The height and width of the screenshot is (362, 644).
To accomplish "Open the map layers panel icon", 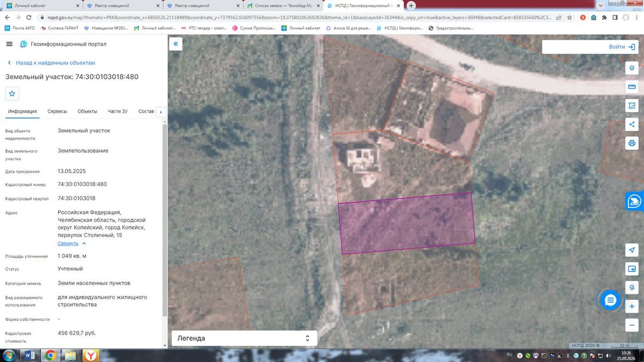I will [632, 68].
